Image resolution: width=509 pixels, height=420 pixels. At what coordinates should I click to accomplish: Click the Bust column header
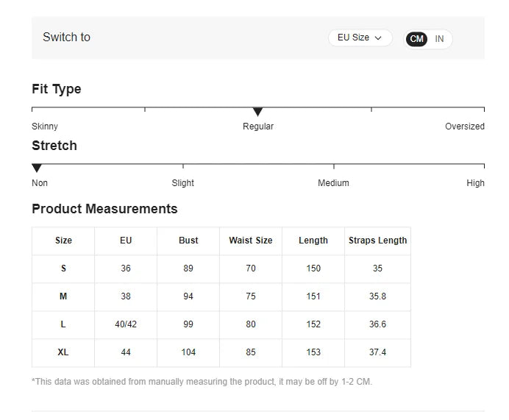(x=188, y=241)
